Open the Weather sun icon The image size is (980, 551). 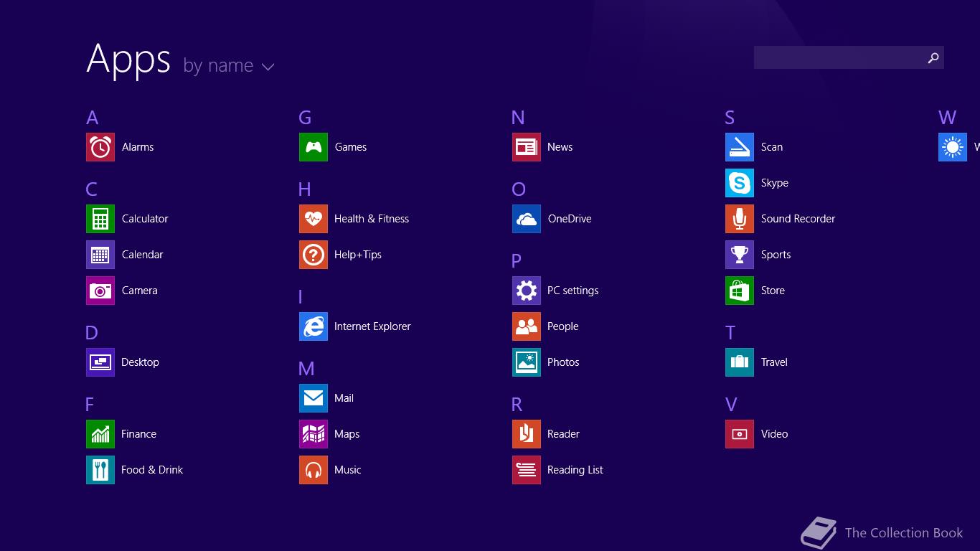tap(953, 147)
